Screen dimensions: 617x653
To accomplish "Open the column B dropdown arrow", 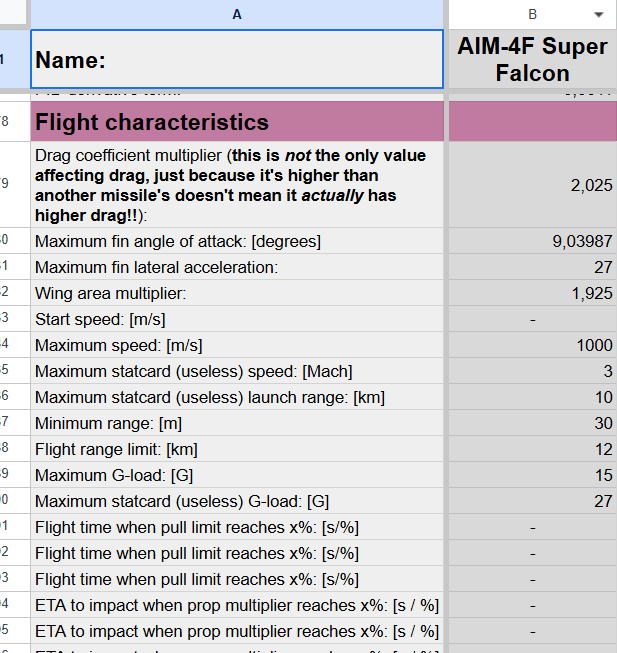I will [598, 15].
